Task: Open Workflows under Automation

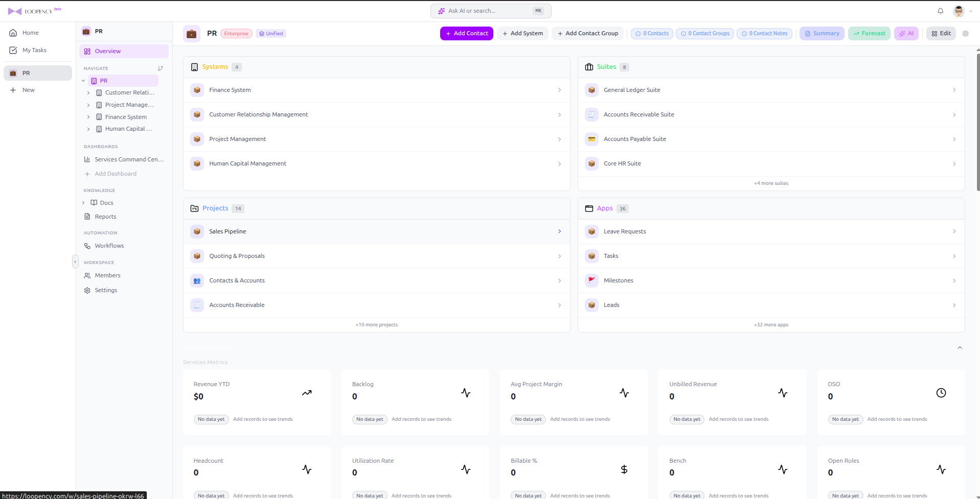Action: click(109, 246)
